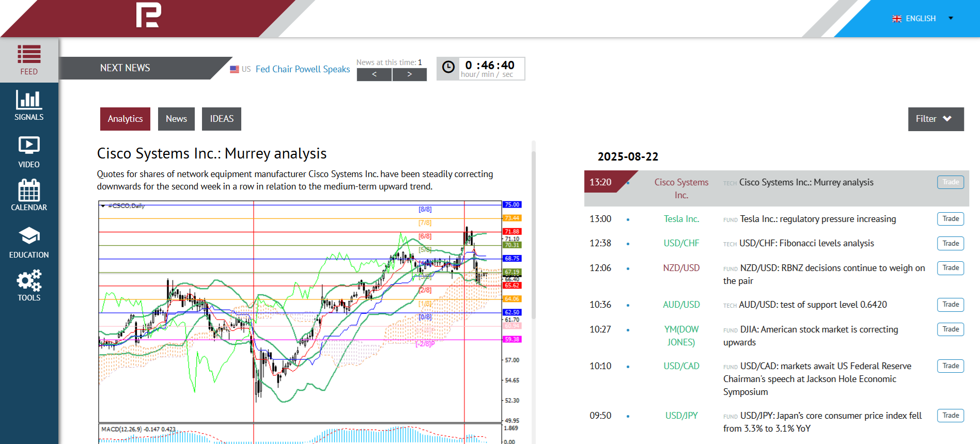The width and height of the screenshot is (980, 444).
Task: Open NZD/USD instrument link
Action: pos(681,268)
